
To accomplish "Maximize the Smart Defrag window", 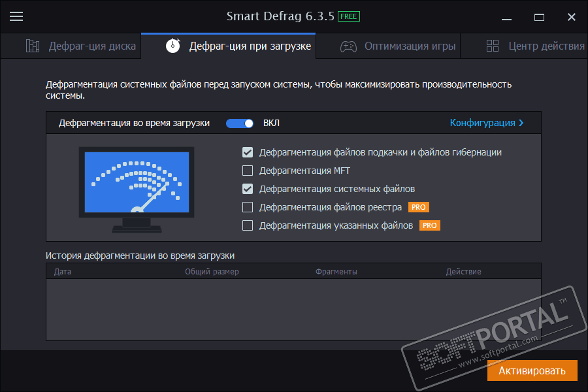I will pyautogui.click(x=539, y=17).
